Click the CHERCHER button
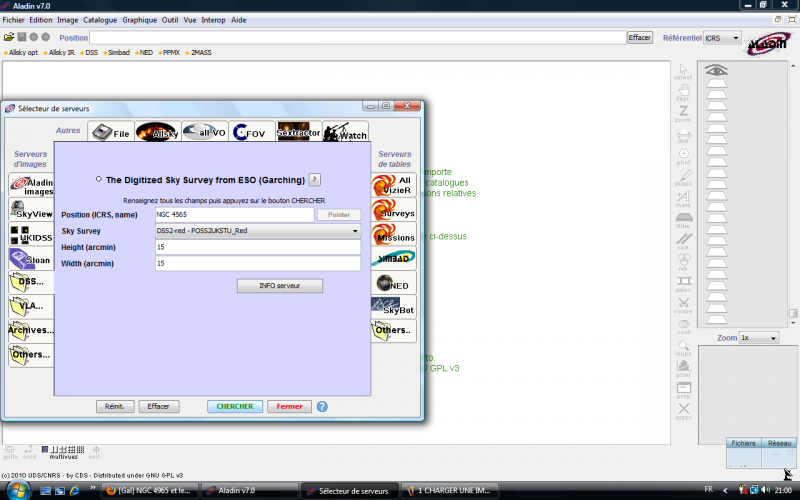 click(x=235, y=407)
